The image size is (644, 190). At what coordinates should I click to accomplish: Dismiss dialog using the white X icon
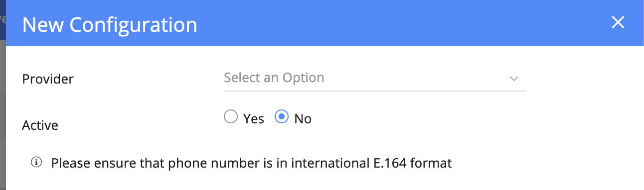click(x=618, y=23)
